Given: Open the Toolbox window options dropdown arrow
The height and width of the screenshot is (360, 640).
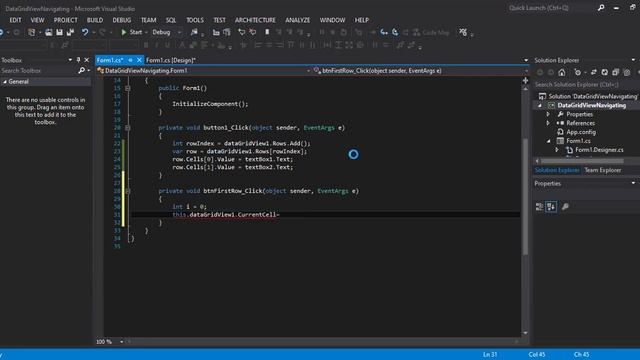Looking at the screenshot, I should pyautogui.click(x=70, y=60).
